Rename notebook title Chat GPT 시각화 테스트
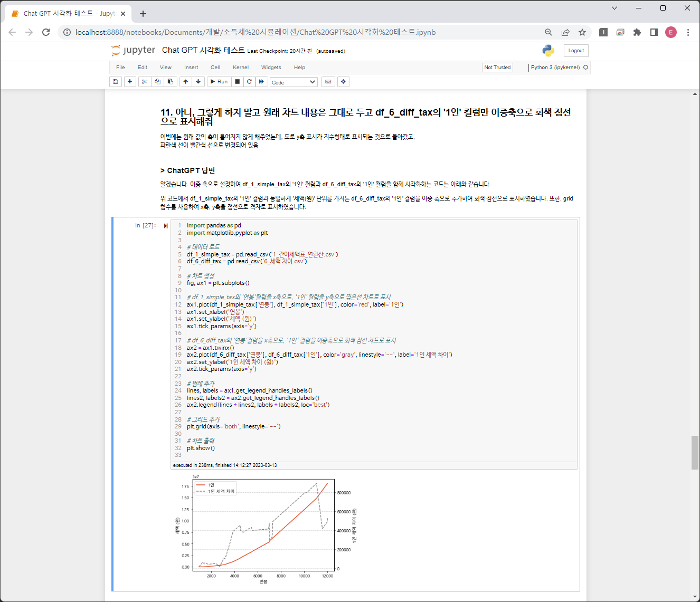This screenshot has width=700, height=602. [203, 50]
